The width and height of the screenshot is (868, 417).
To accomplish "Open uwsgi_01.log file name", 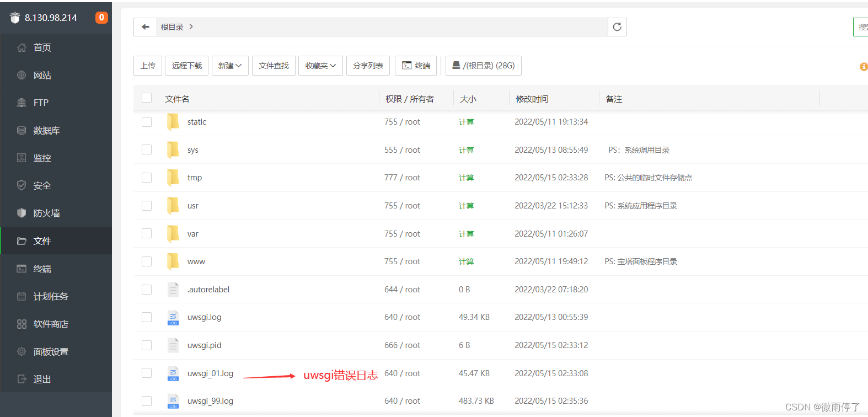I will (210, 373).
